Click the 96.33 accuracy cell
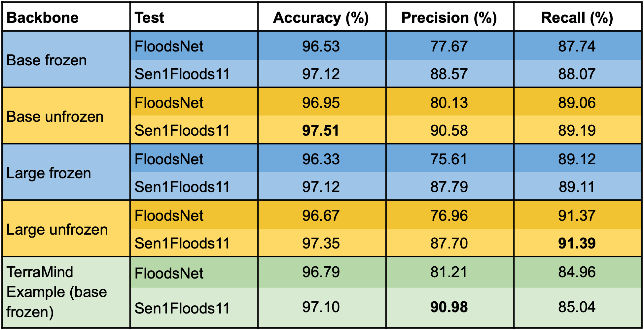 point(321,159)
